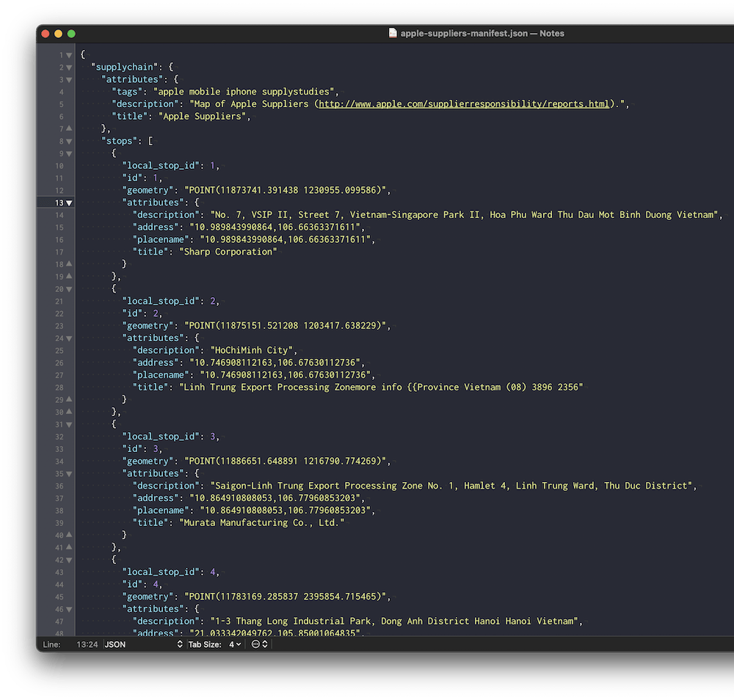This screenshot has width=734, height=700.
Task: Click the "Murata Manufacturing Co., Ltd." title value
Action: tap(262, 522)
